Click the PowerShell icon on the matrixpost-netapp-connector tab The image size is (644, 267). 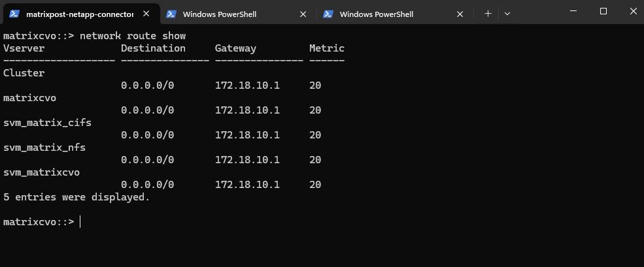14,14
